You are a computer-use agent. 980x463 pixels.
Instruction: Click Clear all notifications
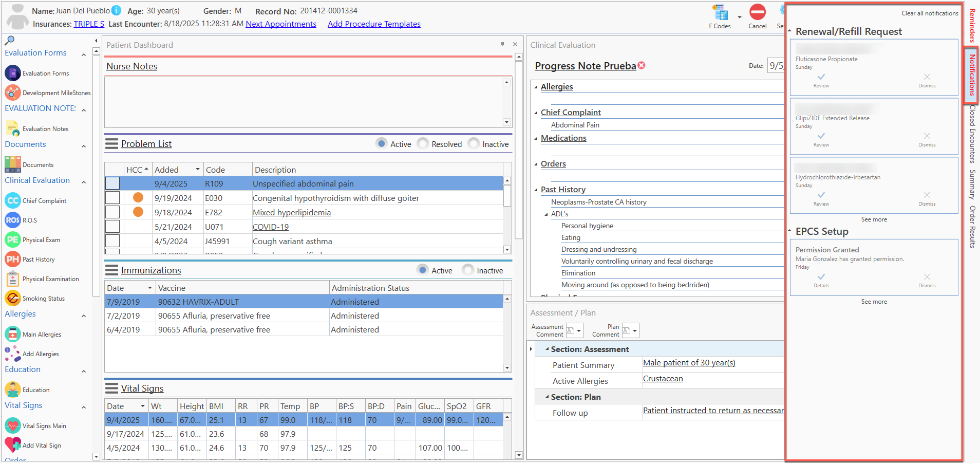coord(930,13)
